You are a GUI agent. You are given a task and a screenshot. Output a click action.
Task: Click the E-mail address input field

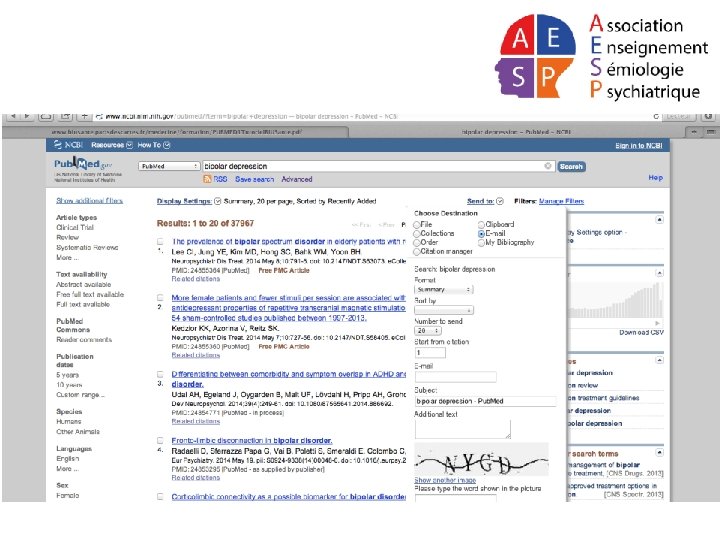tap(456, 377)
